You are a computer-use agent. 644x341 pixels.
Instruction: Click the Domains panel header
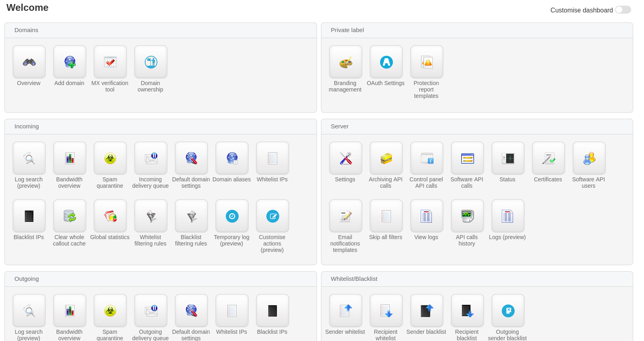point(161,30)
